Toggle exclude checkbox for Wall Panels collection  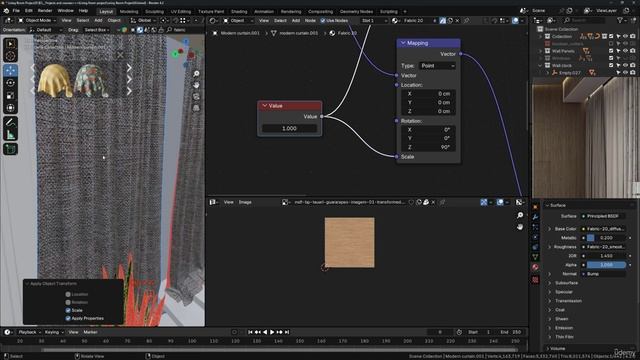pos(611,51)
